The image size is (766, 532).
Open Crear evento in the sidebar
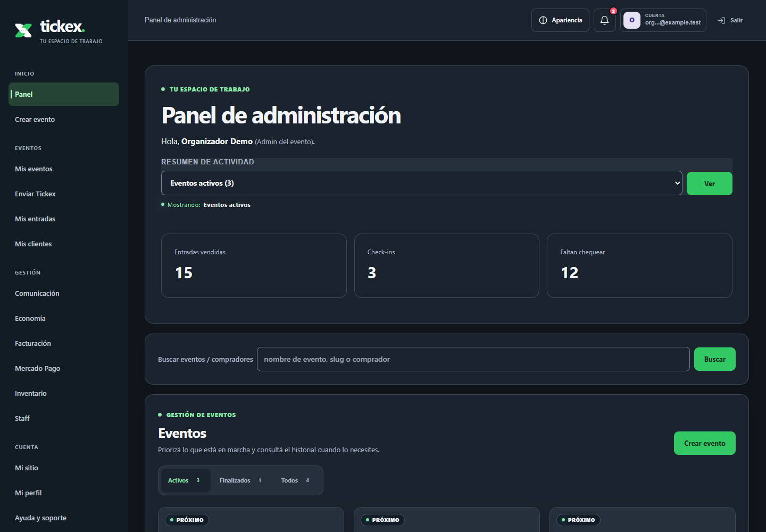(x=64, y=119)
